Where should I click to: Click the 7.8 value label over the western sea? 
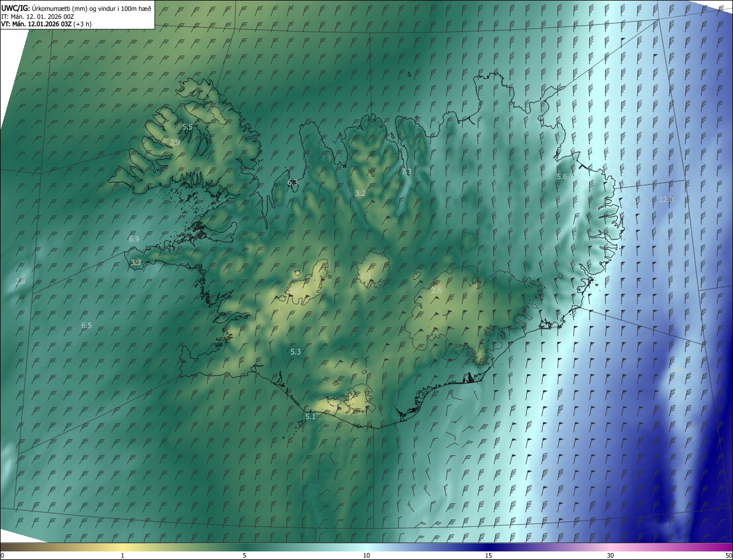pos(20,281)
